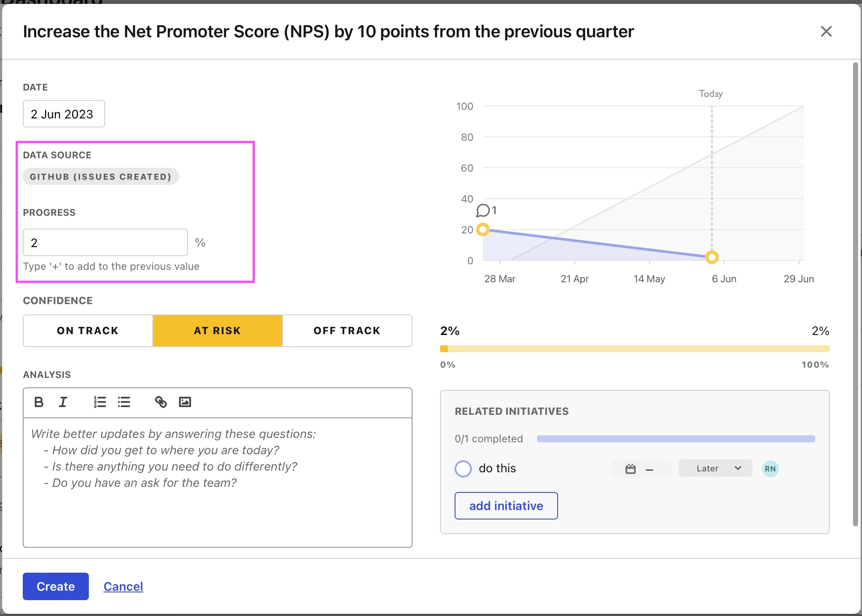Click the progress percentage input field
Image resolution: width=862 pixels, height=616 pixels.
pyautogui.click(x=105, y=243)
